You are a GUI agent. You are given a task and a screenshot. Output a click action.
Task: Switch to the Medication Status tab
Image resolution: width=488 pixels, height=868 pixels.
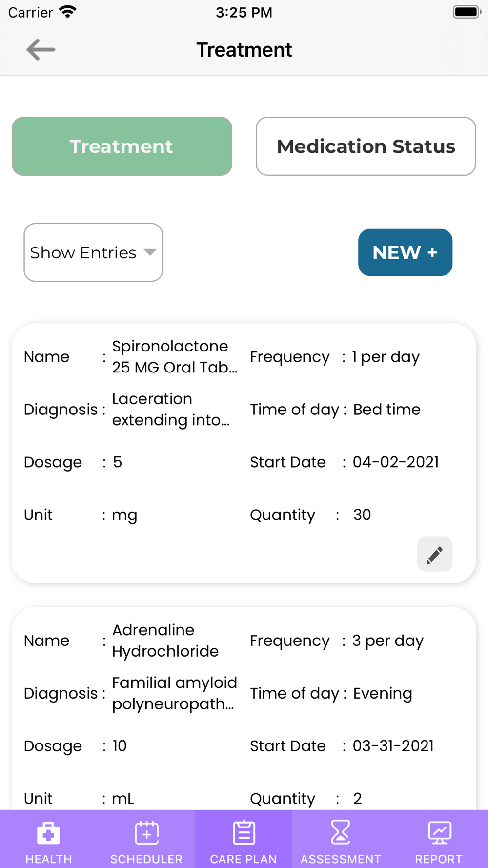pyautogui.click(x=366, y=146)
